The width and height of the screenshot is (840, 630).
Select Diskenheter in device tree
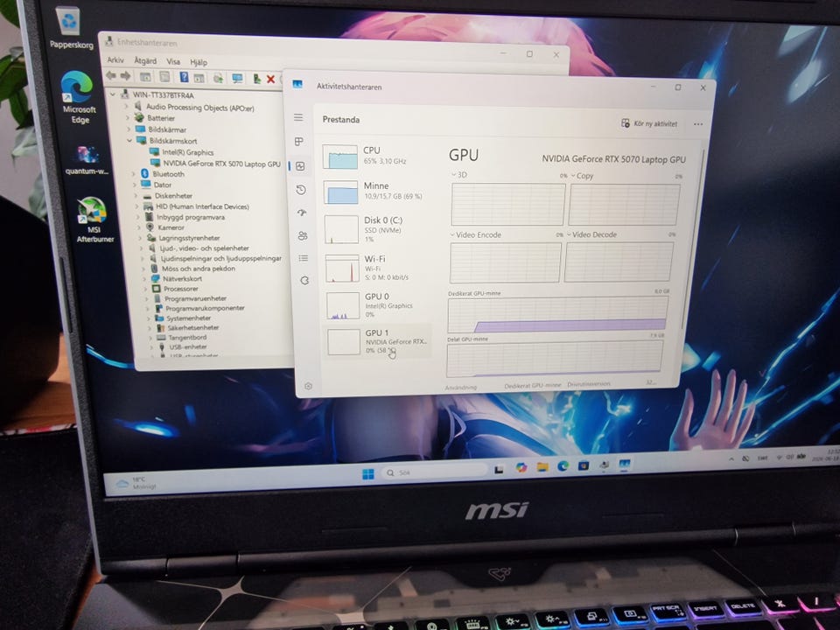168,195
